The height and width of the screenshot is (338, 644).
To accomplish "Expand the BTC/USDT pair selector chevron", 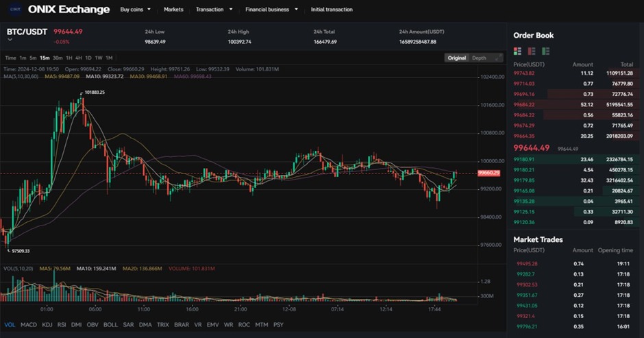I will click(10, 40).
